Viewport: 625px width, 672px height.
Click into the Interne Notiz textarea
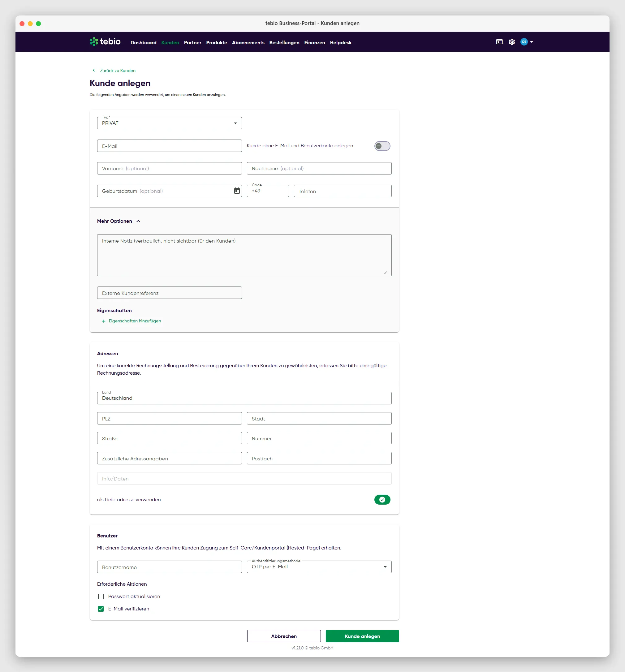[x=244, y=255]
